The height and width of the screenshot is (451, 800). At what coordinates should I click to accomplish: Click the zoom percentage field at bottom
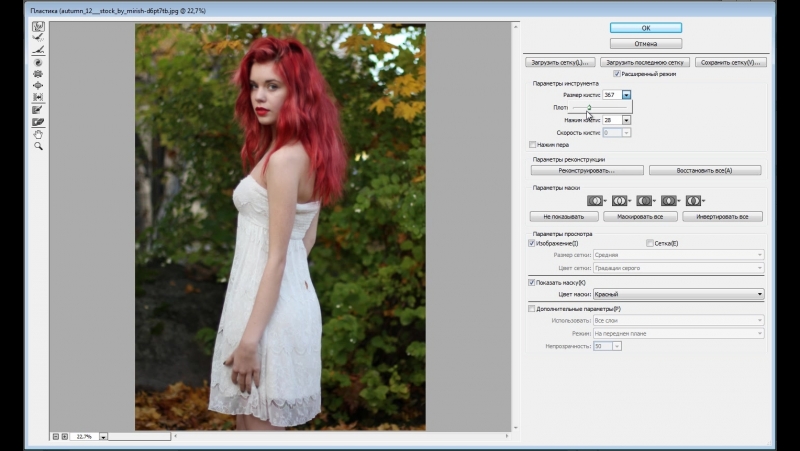point(84,436)
